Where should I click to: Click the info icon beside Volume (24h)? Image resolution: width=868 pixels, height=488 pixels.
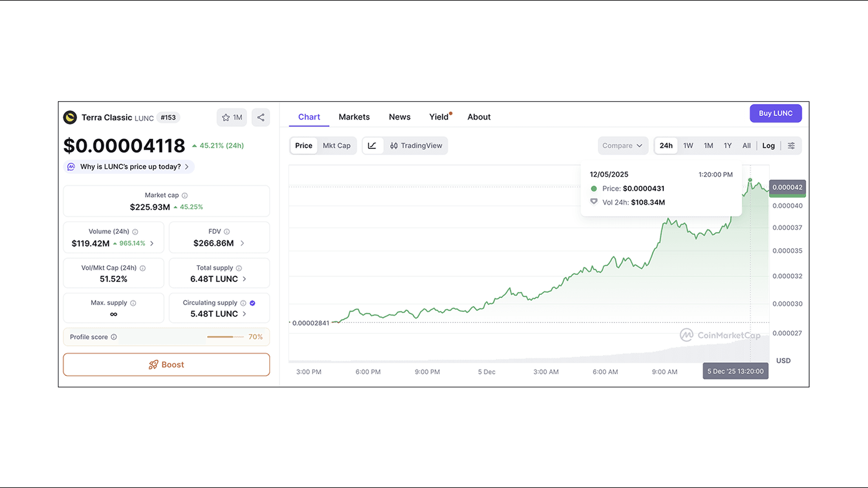click(135, 231)
